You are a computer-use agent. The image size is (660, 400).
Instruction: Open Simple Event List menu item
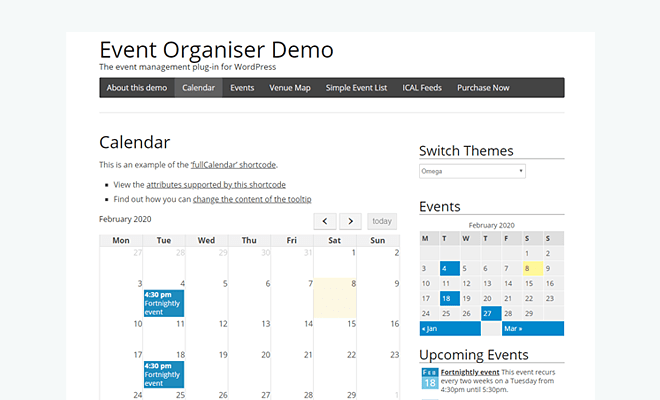tap(356, 88)
